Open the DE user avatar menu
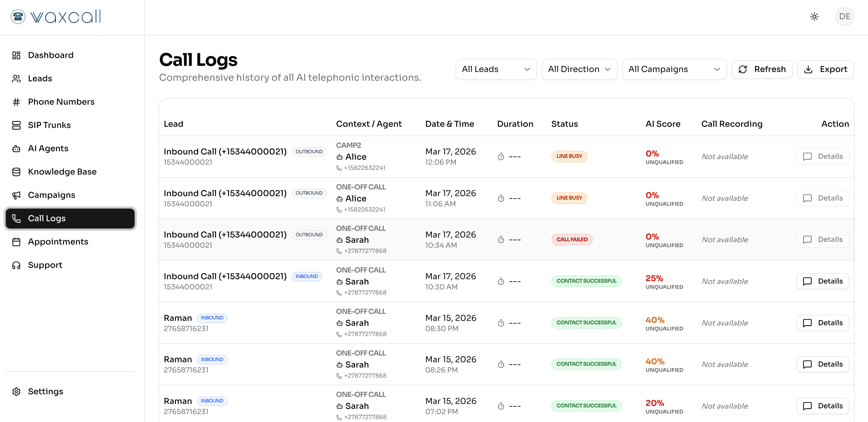Viewport: 868px width, 422px height. (844, 17)
